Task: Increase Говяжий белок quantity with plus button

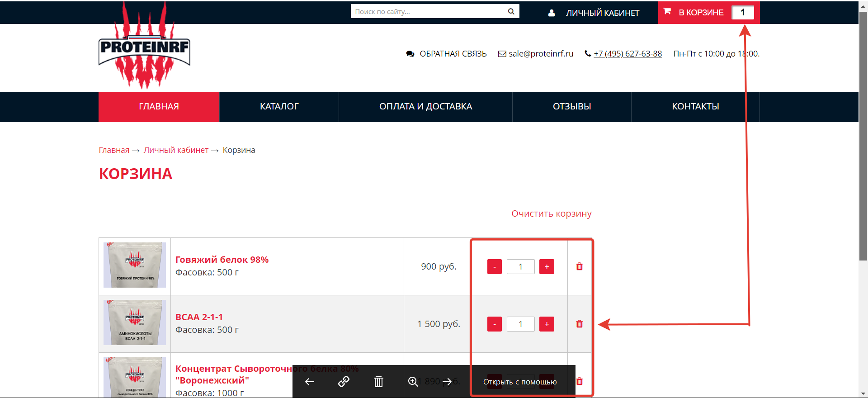Action: (x=547, y=267)
